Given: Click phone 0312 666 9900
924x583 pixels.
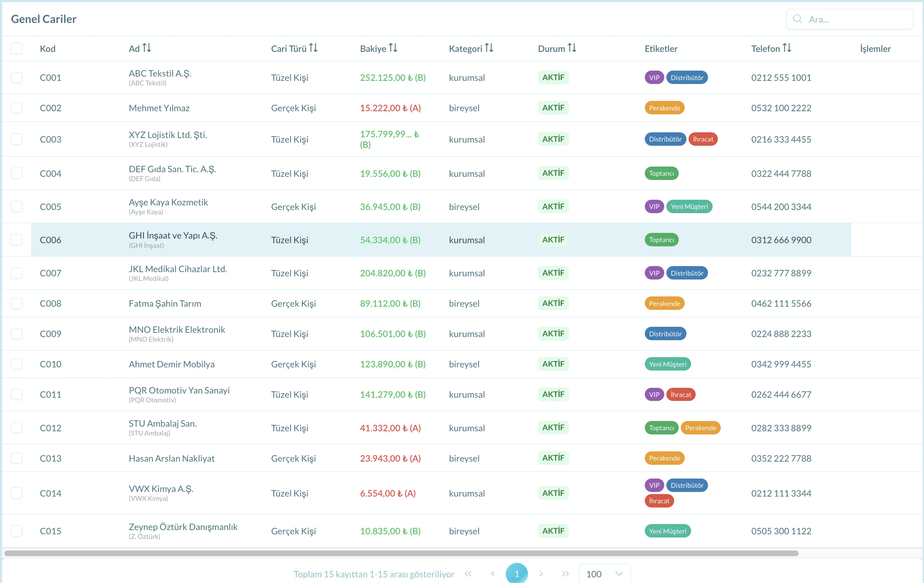Looking at the screenshot, I should coord(781,240).
